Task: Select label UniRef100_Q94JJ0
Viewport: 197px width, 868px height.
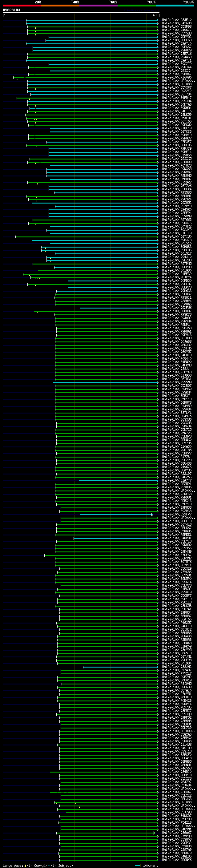Action: pyautogui.click(x=177, y=257)
